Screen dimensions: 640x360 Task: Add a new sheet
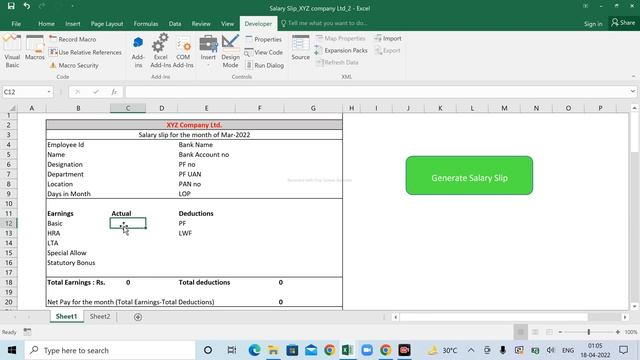tap(138, 317)
